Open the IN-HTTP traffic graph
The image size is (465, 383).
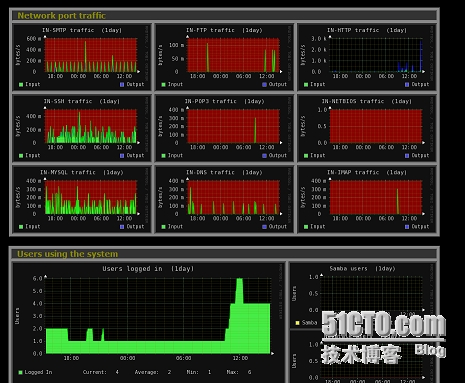click(367, 57)
